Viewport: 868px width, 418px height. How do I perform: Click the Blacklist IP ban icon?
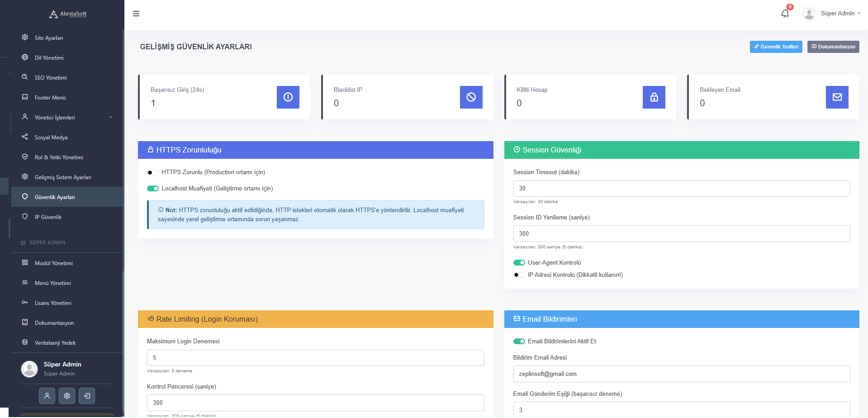471,97
